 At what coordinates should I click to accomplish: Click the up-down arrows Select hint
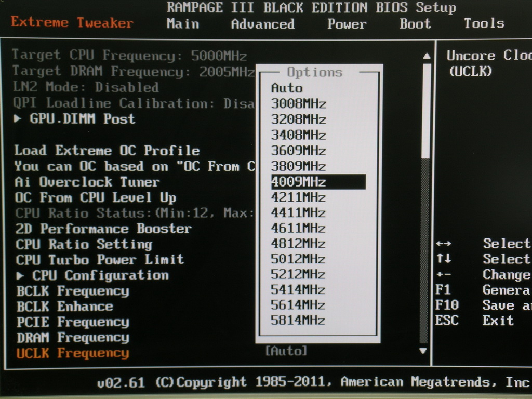484,259
